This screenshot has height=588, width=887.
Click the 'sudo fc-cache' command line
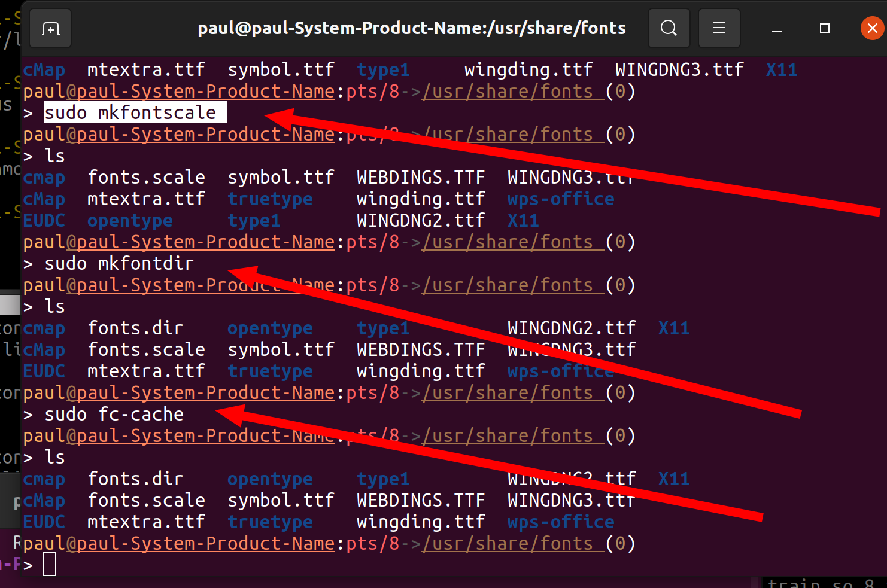tap(114, 414)
